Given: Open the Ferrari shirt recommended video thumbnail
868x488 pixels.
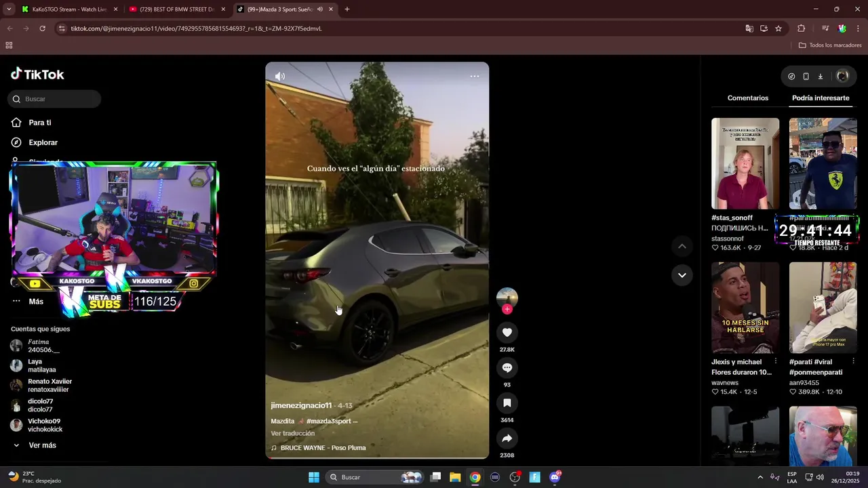Looking at the screenshot, I should 823,163.
